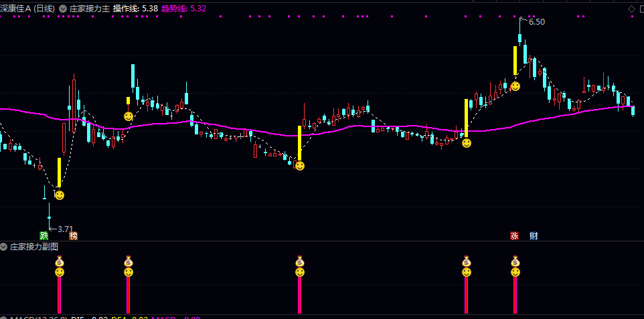Click the 3.71 low price label
This screenshot has height=319, width=644.
(x=65, y=229)
